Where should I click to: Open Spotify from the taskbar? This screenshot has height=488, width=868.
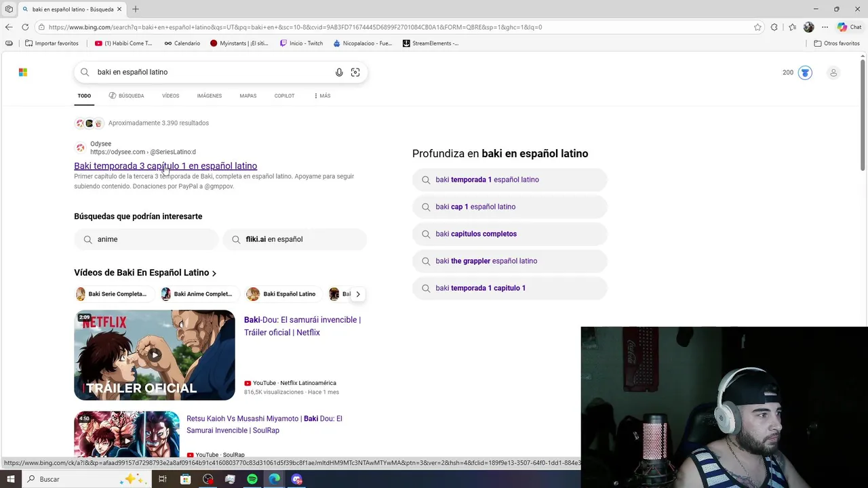pyautogui.click(x=252, y=479)
